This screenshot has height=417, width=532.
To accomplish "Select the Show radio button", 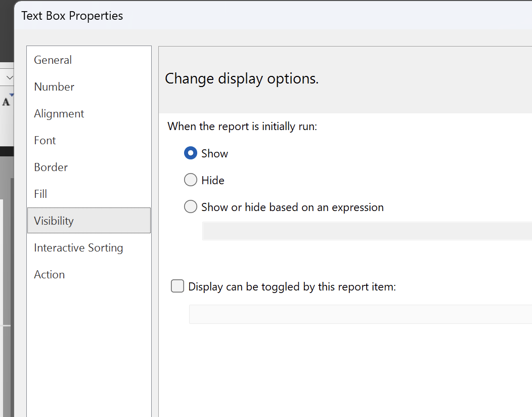I will coord(191,153).
